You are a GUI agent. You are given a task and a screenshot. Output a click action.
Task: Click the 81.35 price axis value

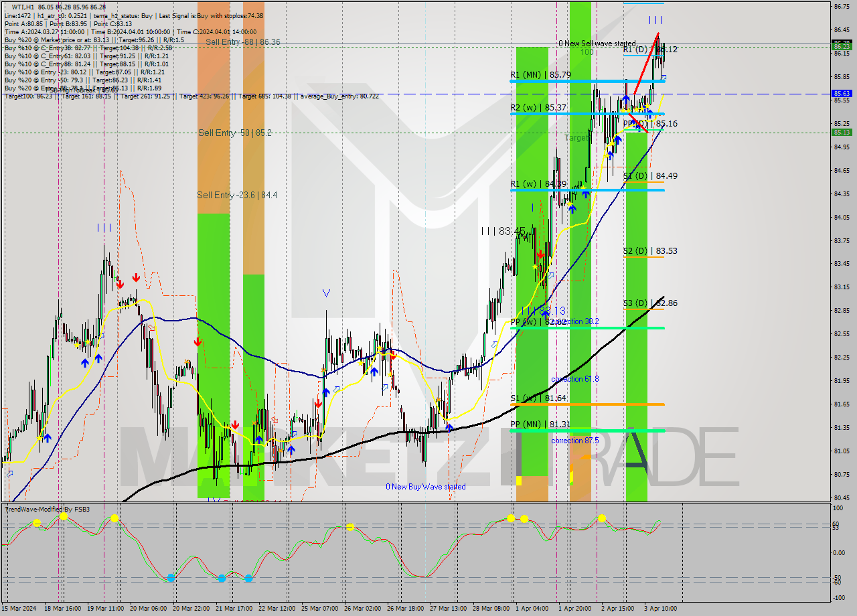[842, 427]
